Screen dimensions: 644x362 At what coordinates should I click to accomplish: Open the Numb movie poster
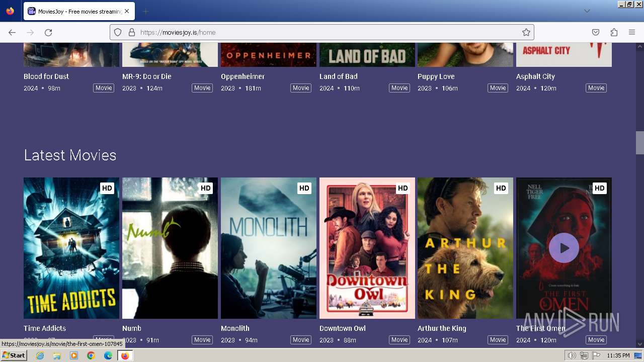point(170,248)
